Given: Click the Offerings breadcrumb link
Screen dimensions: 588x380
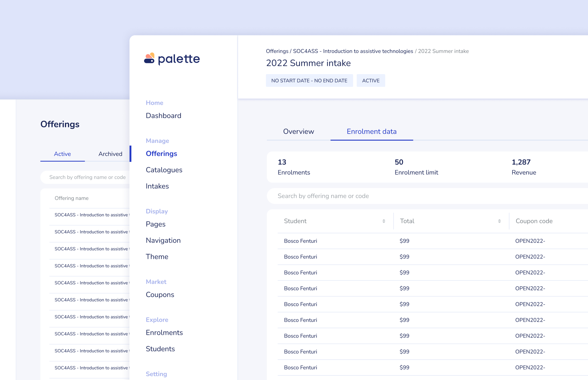Looking at the screenshot, I should coord(277,51).
